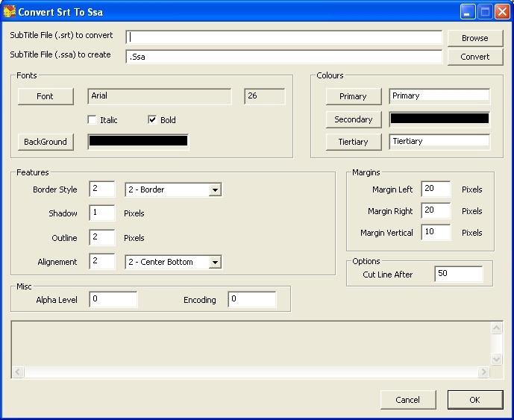Click the font size field showing 26
The height and width of the screenshot is (420, 514).
click(x=265, y=96)
